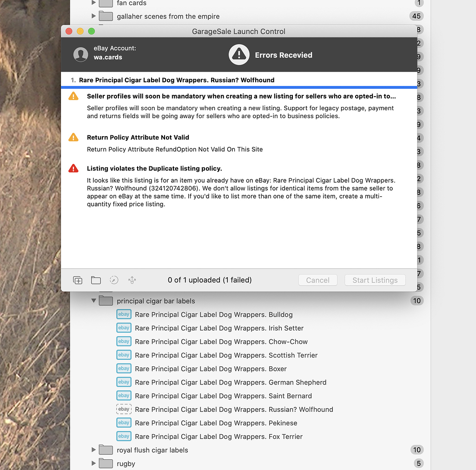This screenshot has height=470, width=476.
Task: Select the Russian? Wolfhound listing in the tree
Action: pos(234,410)
